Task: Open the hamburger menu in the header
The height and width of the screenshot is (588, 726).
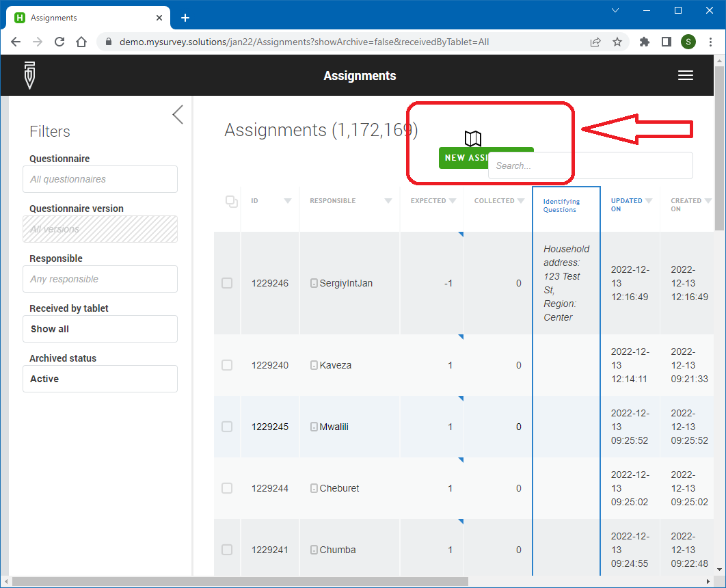Action: pyautogui.click(x=685, y=75)
